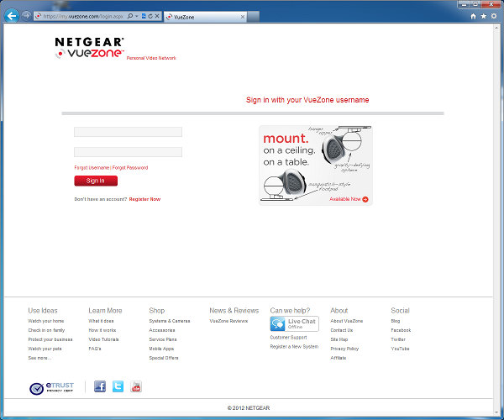
Task: Open Mobile Apps link
Action: (x=161, y=349)
